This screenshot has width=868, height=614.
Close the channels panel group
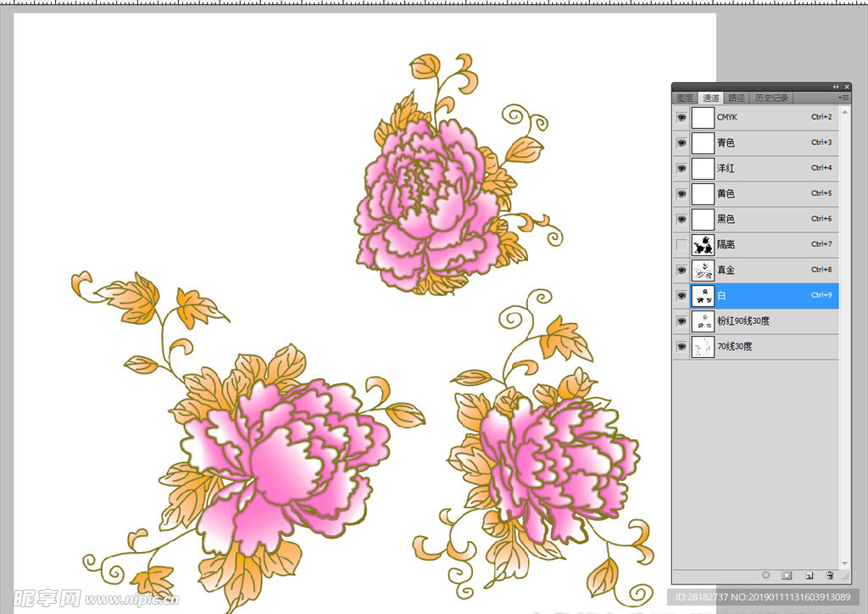(x=845, y=87)
